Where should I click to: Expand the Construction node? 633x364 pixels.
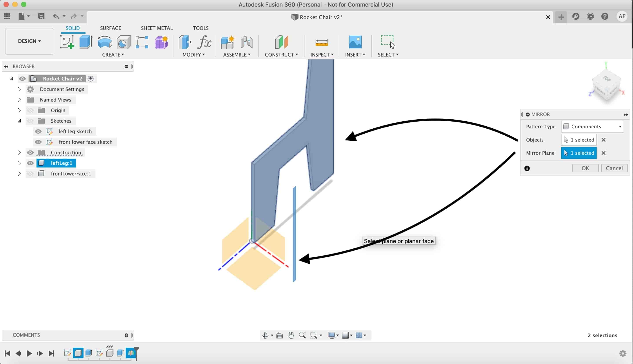coord(19,153)
